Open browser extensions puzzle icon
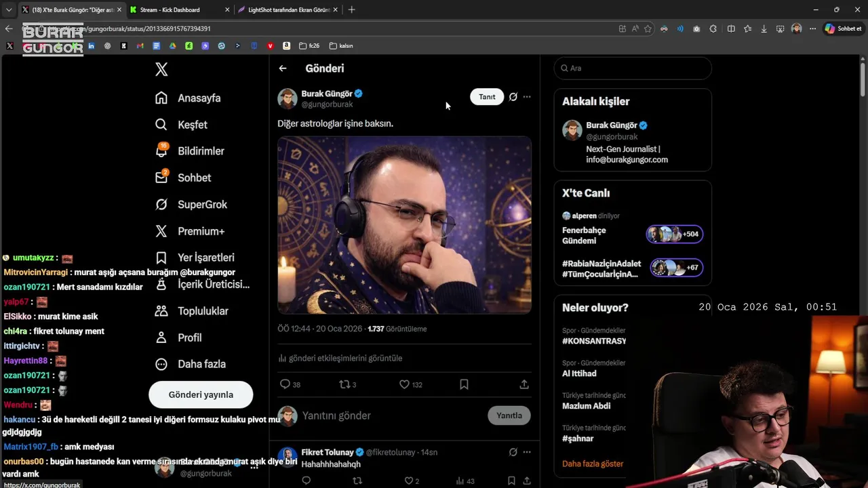 click(x=713, y=28)
